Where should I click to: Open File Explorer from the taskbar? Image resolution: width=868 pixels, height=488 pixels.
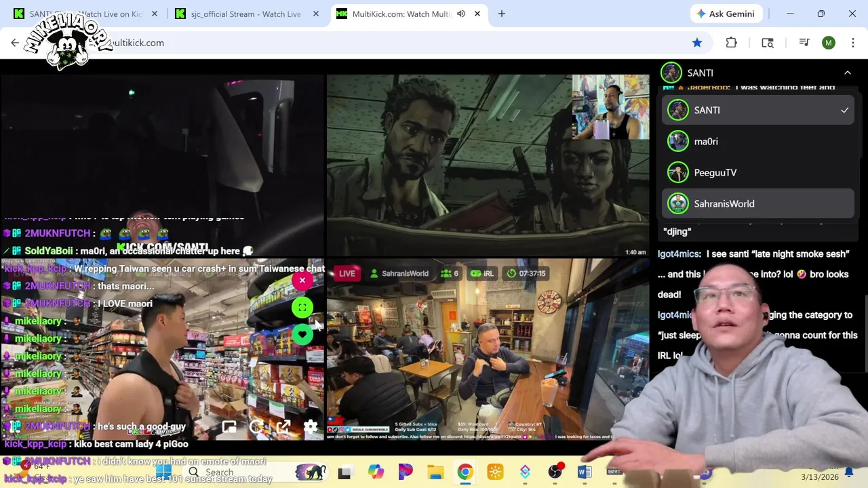point(435,472)
